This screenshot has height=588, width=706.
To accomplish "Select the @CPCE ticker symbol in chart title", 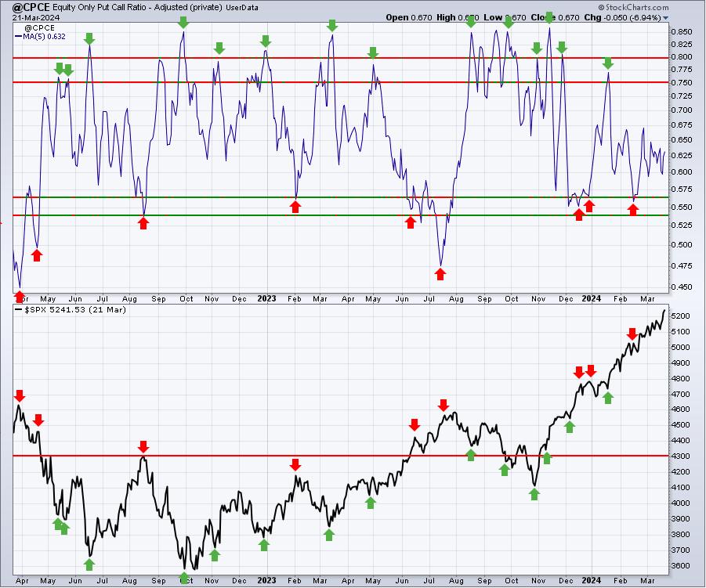I will coord(31,7).
